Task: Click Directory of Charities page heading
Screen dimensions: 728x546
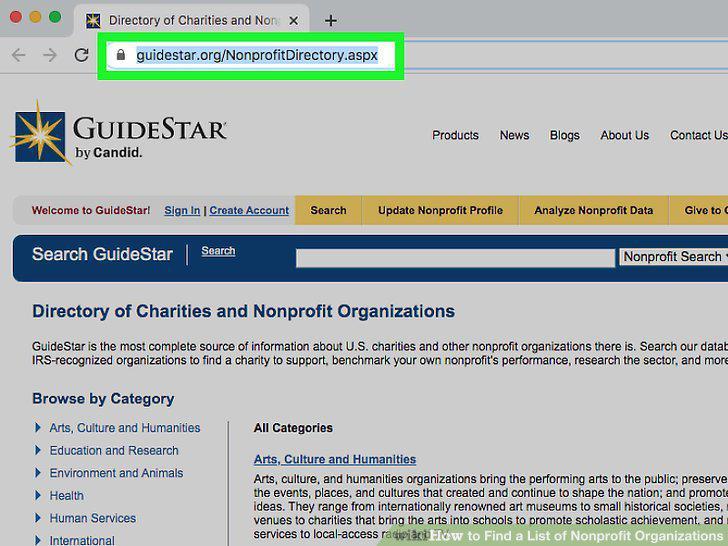Action: [243, 311]
